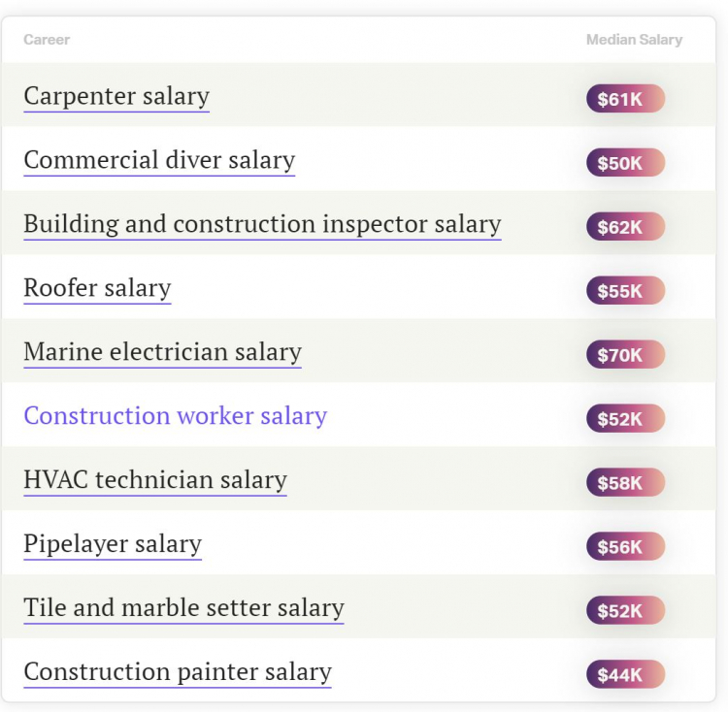Click the $50K commercial diver badge
Screen dimensions: 728x712
click(625, 162)
